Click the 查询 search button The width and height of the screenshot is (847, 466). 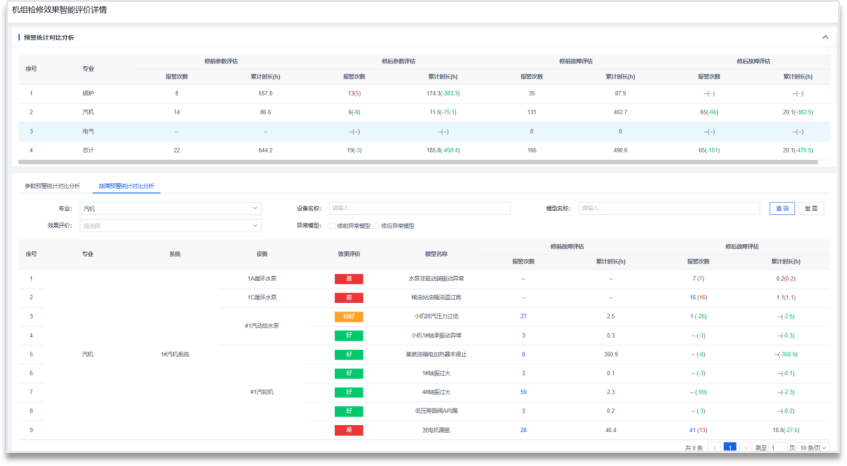781,208
